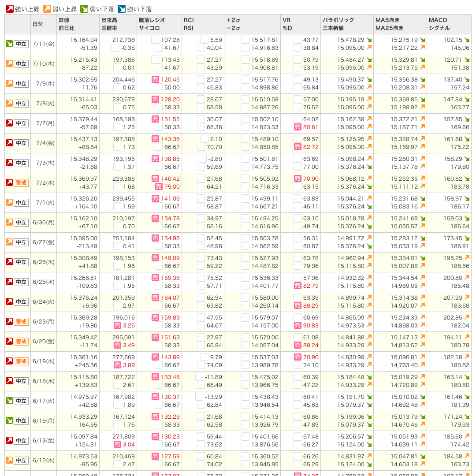Click the 終値 前日比 column header
The image size is (476, 476).
[78, 24]
